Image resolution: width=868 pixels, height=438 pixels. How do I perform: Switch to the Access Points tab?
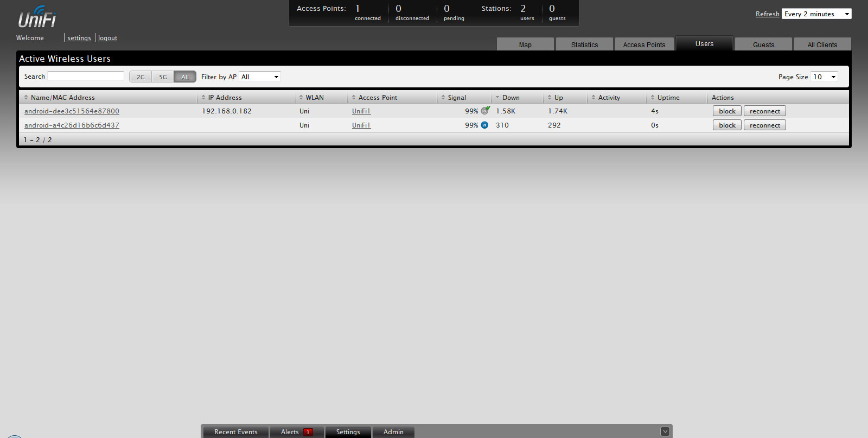[644, 45]
